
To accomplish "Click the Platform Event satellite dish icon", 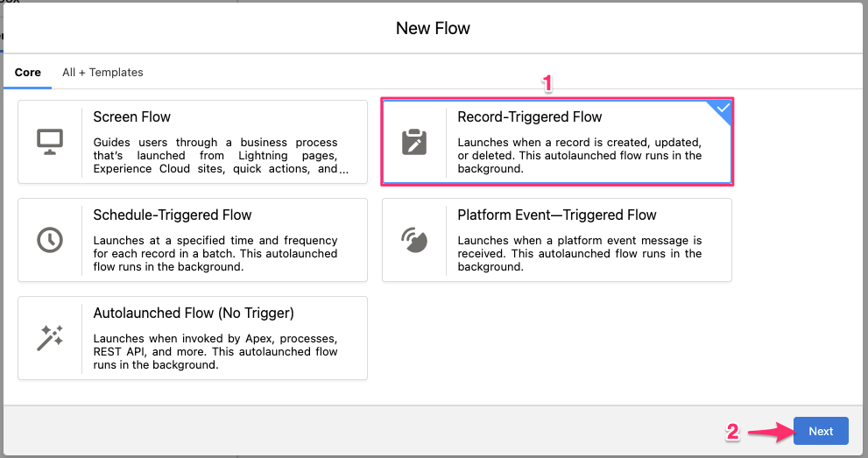I will 413,239.
